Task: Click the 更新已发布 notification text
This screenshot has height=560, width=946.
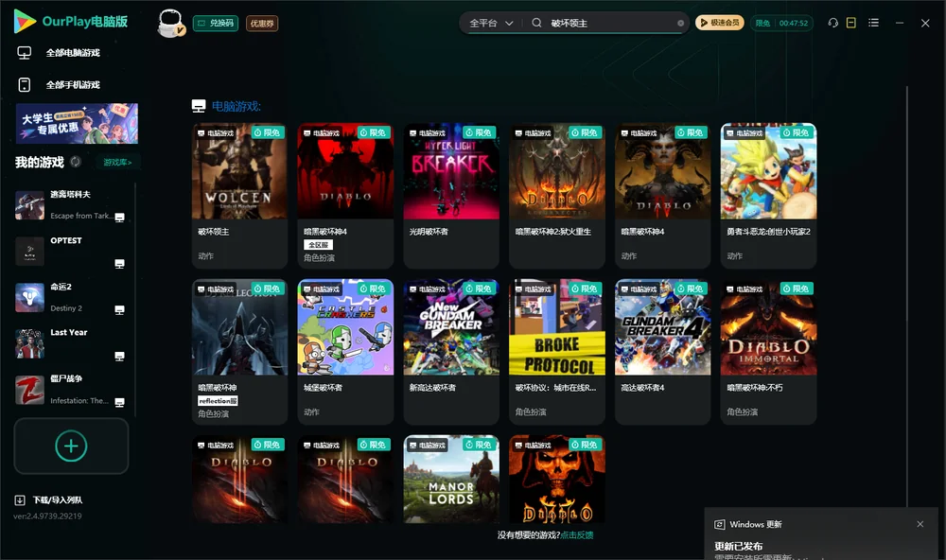Action: (x=739, y=546)
